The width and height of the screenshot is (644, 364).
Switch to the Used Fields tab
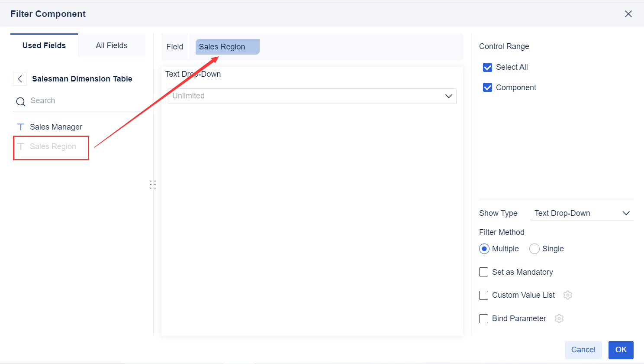click(44, 45)
